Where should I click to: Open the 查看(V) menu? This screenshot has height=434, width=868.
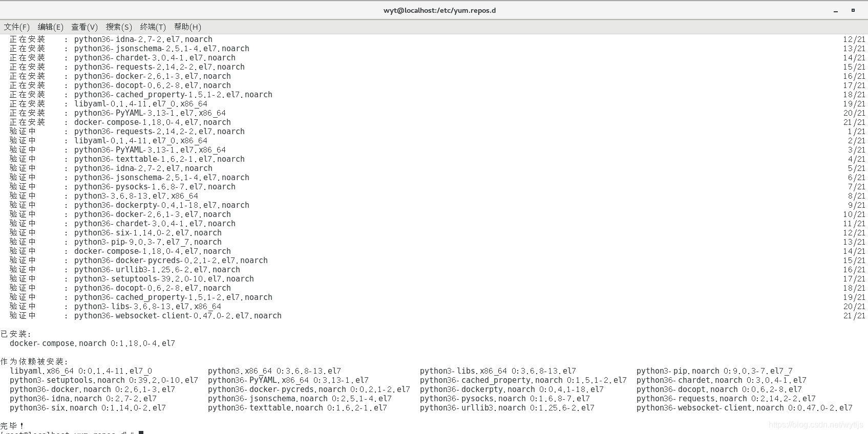coord(84,27)
